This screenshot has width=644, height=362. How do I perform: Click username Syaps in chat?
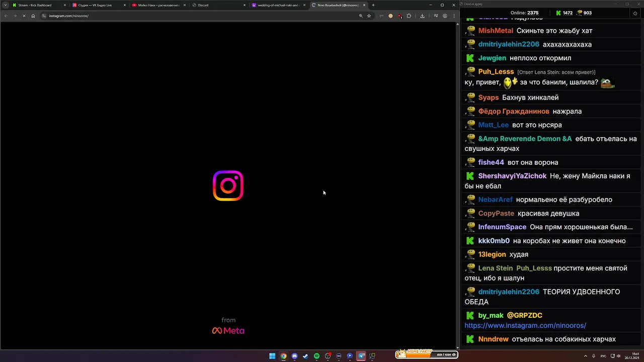click(x=489, y=98)
